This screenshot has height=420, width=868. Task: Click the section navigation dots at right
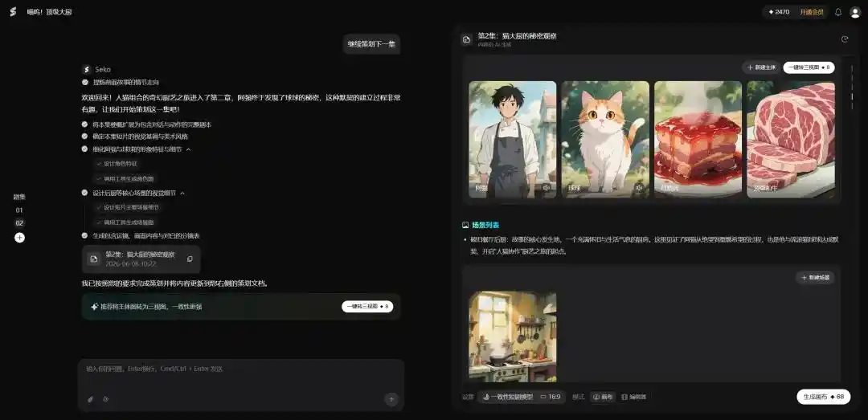point(851,88)
